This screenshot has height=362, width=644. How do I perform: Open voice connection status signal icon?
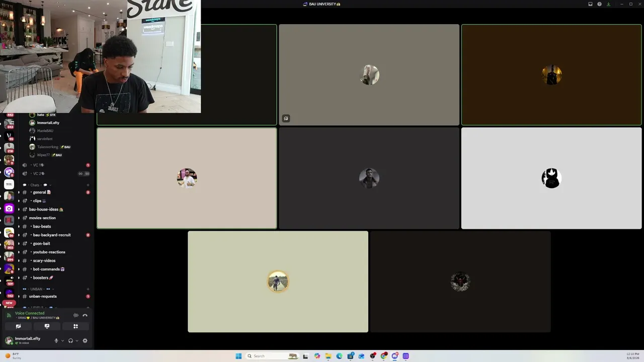click(9, 315)
